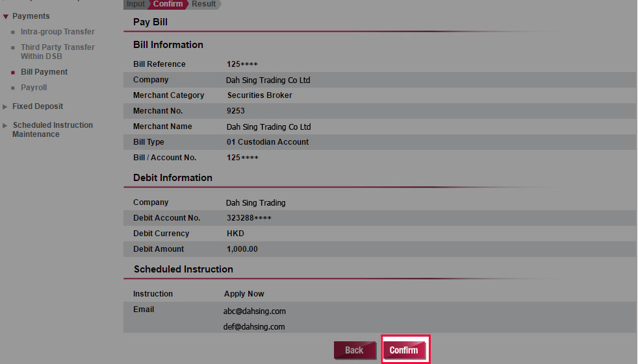Click the Payroll bullet icon

click(13, 88)
